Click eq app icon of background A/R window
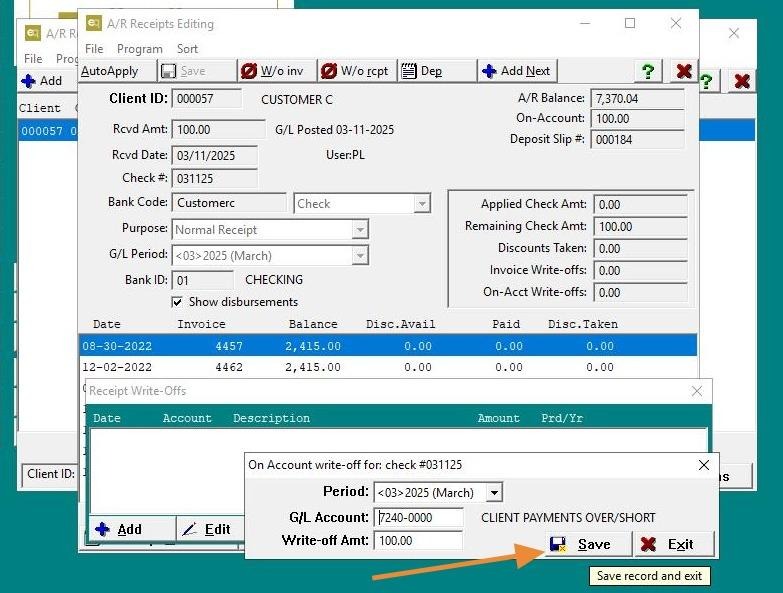The width and height of the screenshot is (783, 593). click(32, 33)
